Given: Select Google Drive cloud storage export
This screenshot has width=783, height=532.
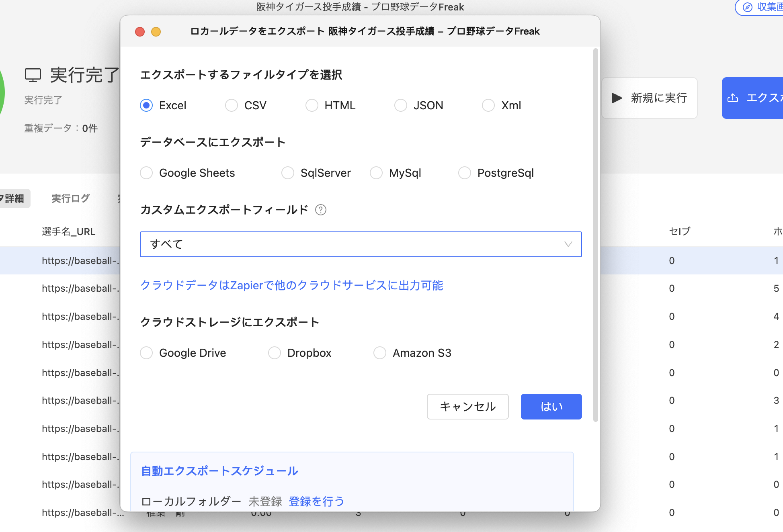Looking at the screenshot, I should point(146,353).
